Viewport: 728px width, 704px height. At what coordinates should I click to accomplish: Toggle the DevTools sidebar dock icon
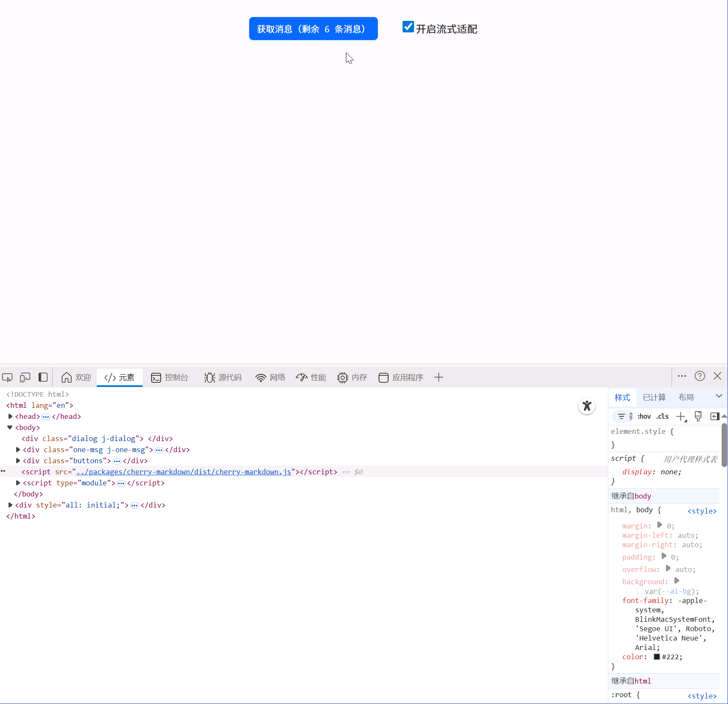point(43,378)
